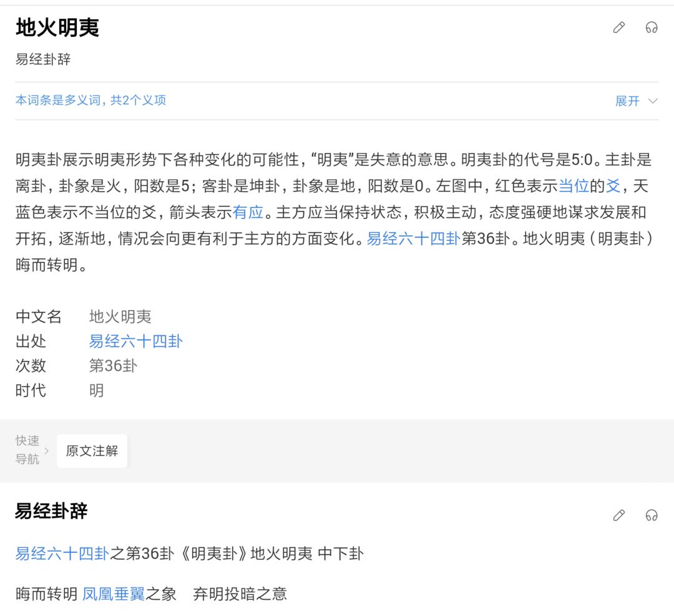Click headphone listen icon beside 地火明夷 title

(652, 27)
